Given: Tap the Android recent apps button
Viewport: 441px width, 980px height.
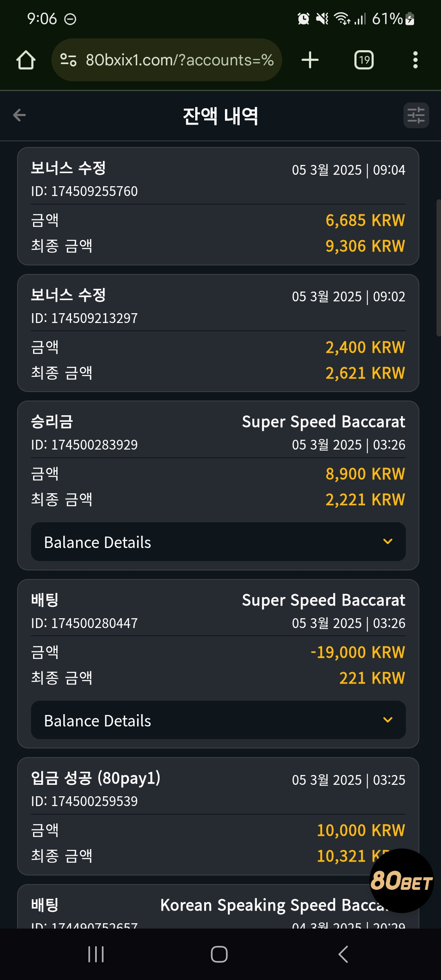Looking at the screenshot, I should click(x=96, y=954).
